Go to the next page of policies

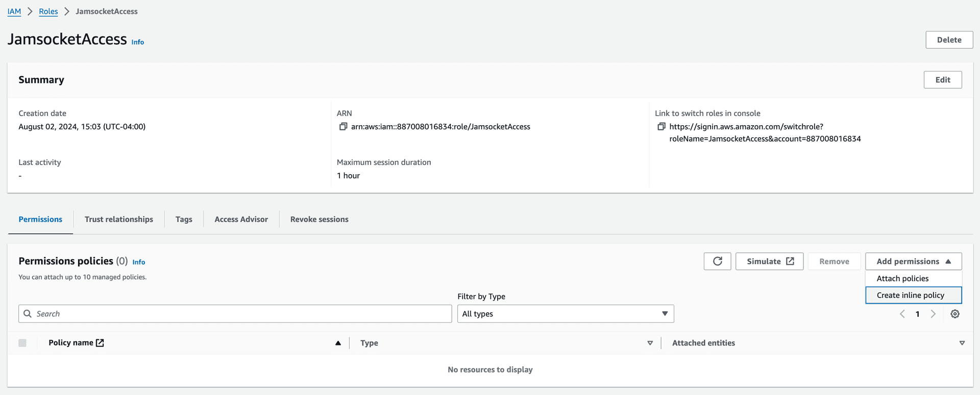933,314
